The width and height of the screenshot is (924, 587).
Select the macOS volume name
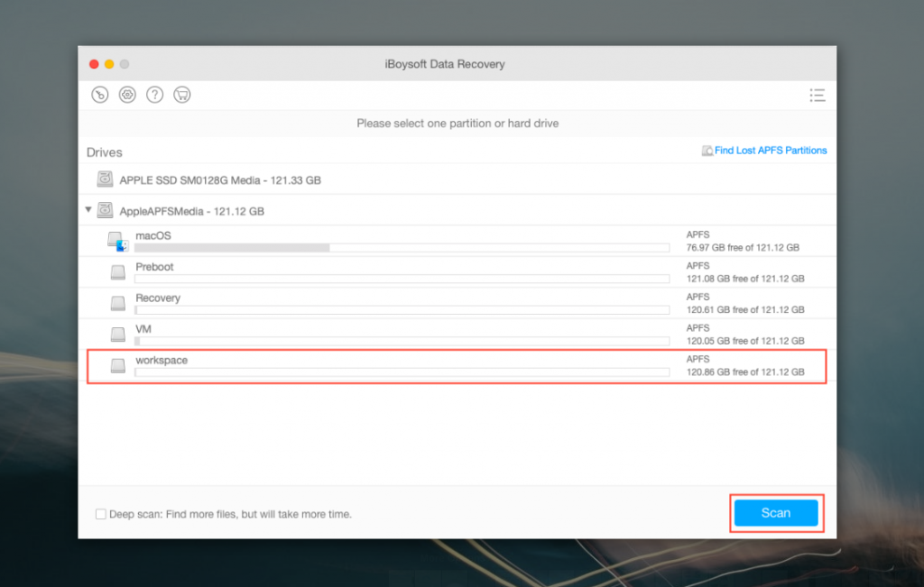153,235
